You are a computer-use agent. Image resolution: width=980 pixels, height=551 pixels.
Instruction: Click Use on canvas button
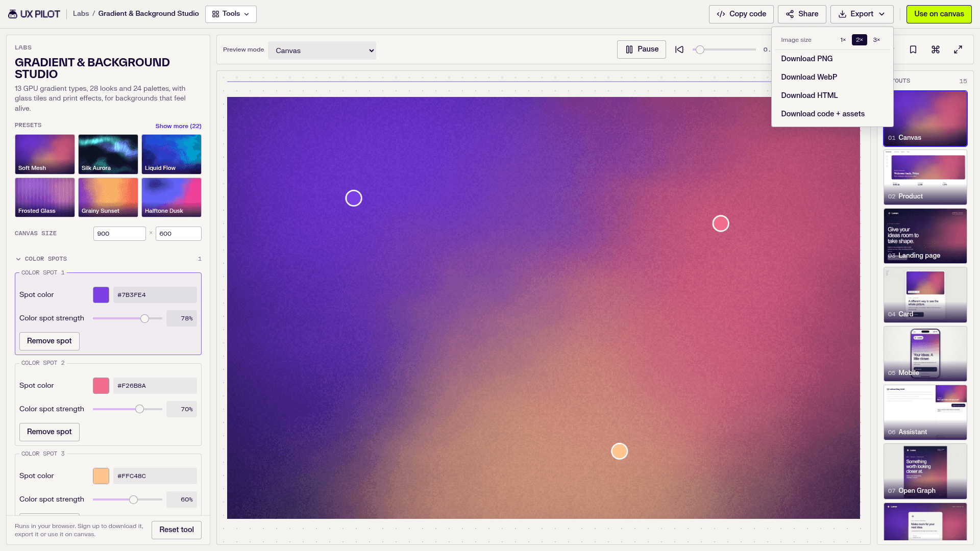coord(939,14)
